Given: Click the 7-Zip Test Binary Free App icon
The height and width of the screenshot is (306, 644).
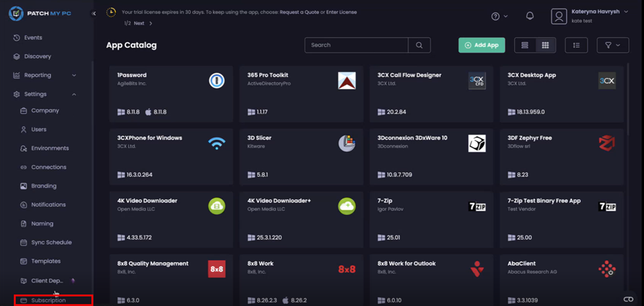Looking at the screenshot, I should (x=607, y=206).
